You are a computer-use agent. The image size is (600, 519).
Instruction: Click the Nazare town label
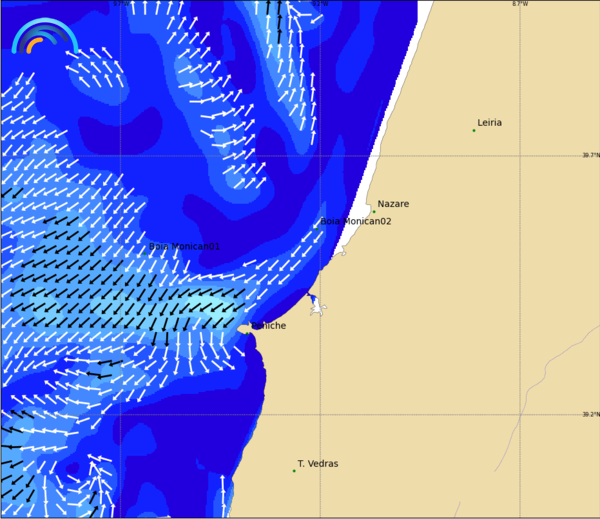click(x=393, y=204)
